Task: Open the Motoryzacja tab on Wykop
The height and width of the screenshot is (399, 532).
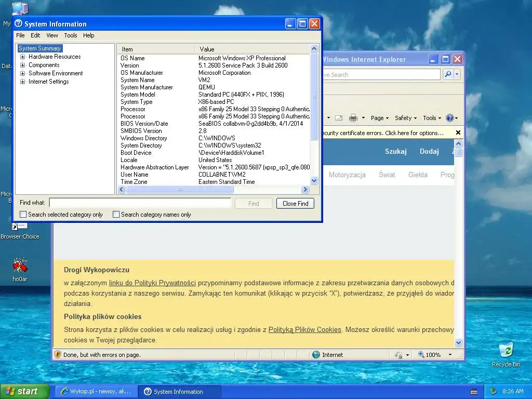Action: click(x=347, y=175)
